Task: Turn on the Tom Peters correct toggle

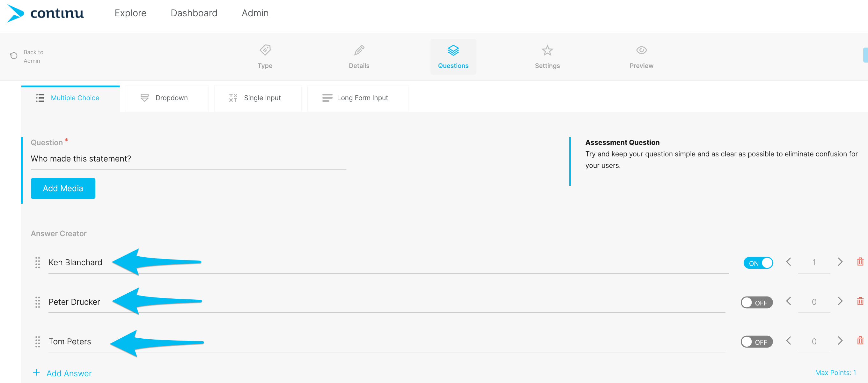Action: click(756, 342)
